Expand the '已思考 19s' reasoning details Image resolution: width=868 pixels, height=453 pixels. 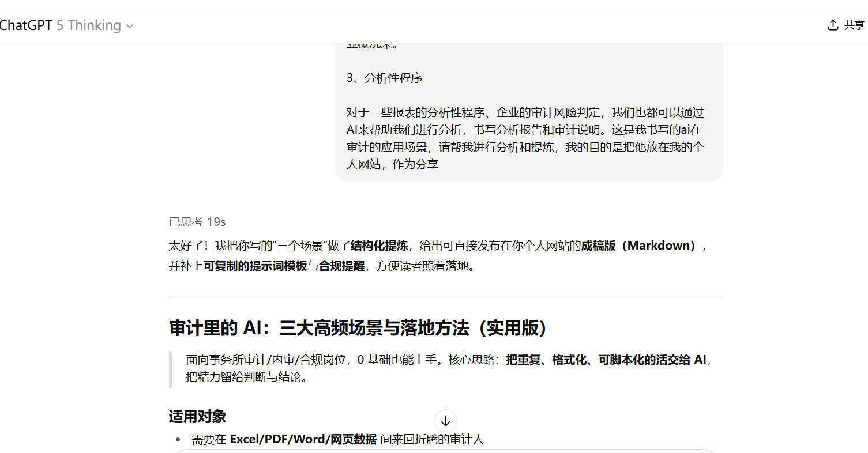tap(197, 221)
